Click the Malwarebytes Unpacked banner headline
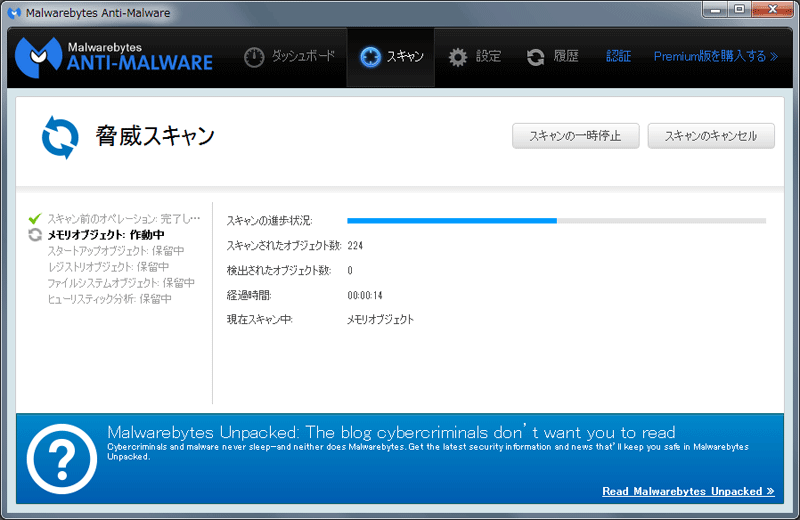The width and height of the screenshot is (800, 520). pos(391,432)
